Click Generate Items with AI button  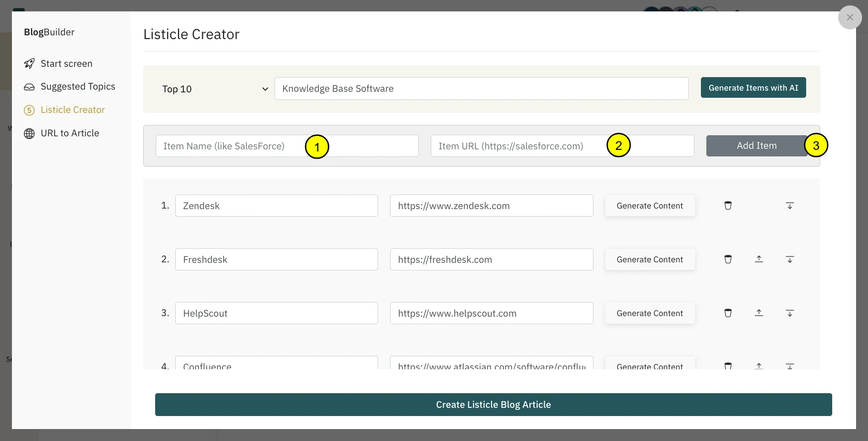point(753,87)
